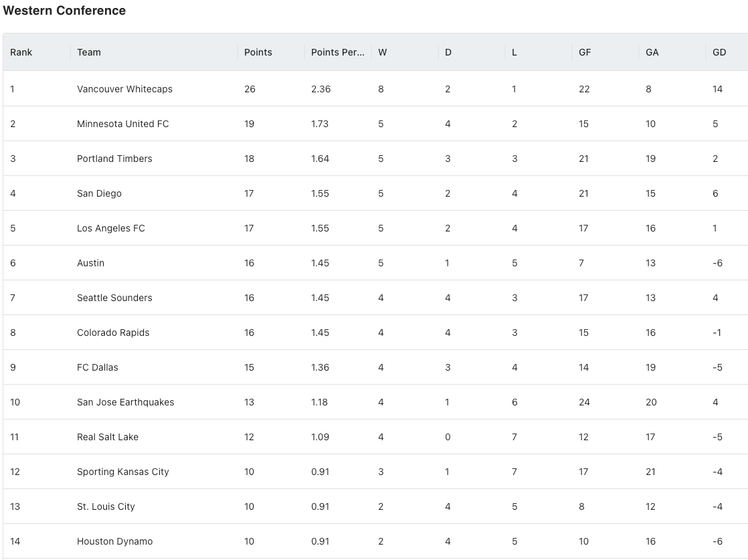Image resolution: width=748 pixels, height=560 pixels.
Task: Select the San Jose Earthquakes row
Action: click(375, 402)
